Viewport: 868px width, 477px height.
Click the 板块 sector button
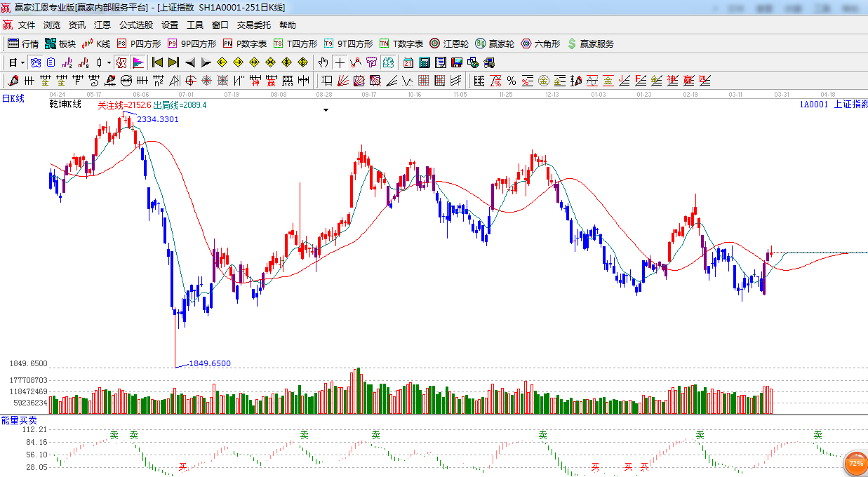click(x=60, y=43)
